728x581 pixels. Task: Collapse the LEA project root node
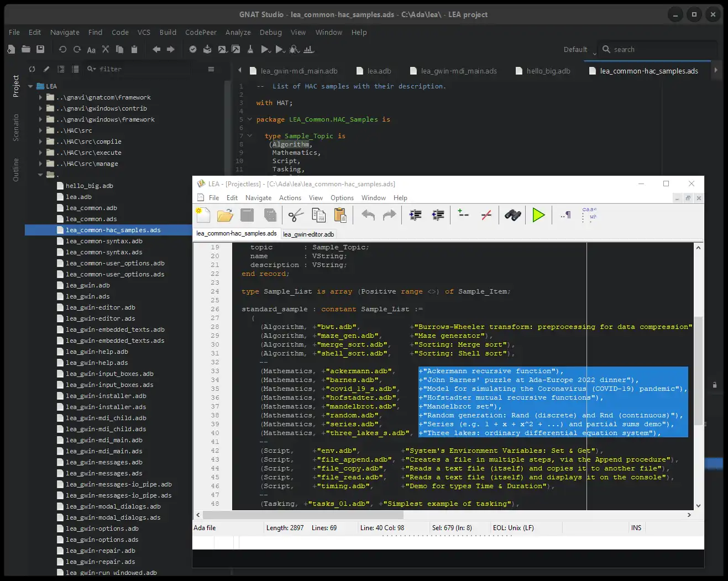(x=31, y=86)
